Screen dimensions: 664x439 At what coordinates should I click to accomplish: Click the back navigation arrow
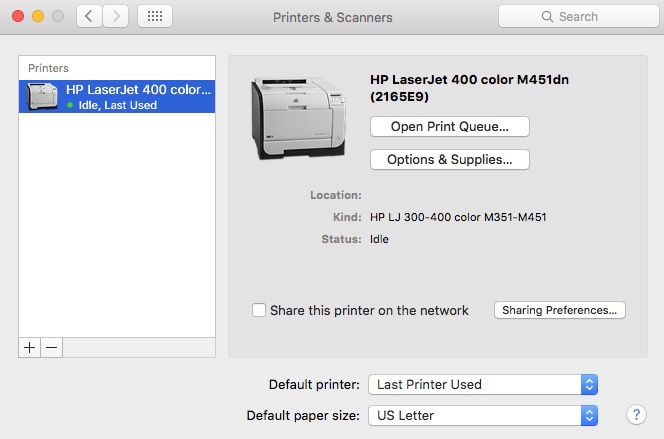(89, 17)
